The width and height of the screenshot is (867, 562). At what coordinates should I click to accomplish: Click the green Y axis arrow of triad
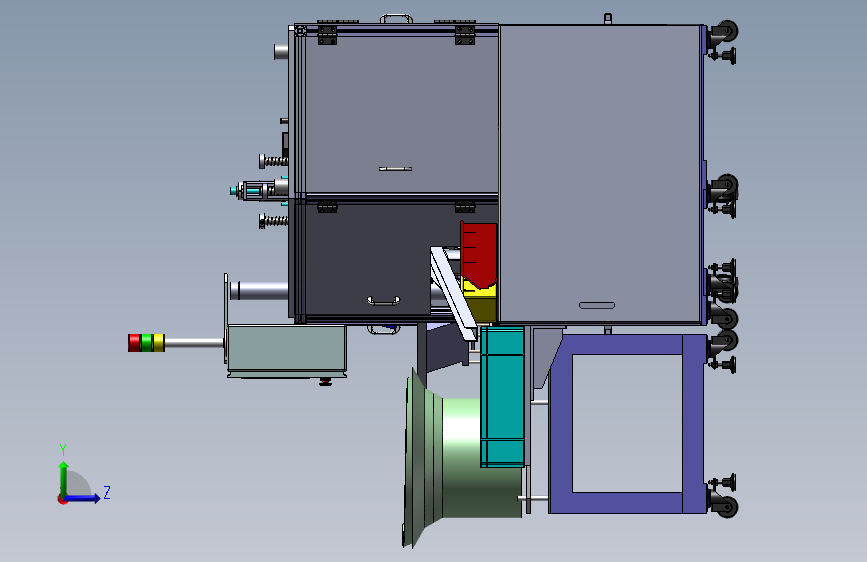[64, 478]
